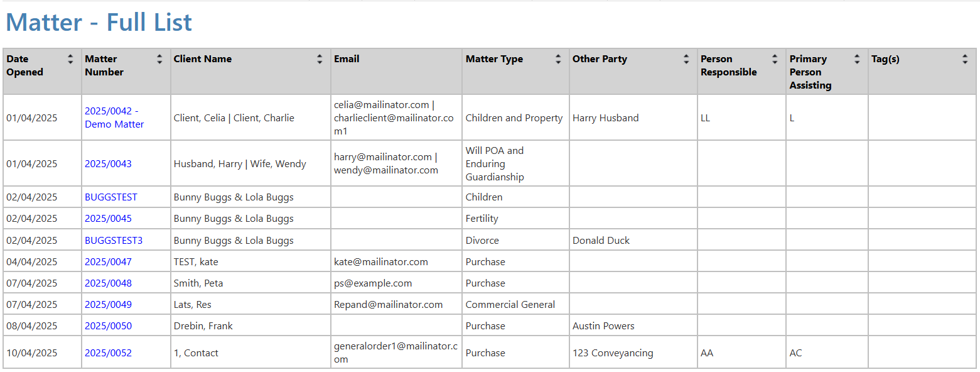Open matter 2025/0050 for Drebin, Frank
The width and height of the screenshot is (980, 372).
tap(108, 326)
